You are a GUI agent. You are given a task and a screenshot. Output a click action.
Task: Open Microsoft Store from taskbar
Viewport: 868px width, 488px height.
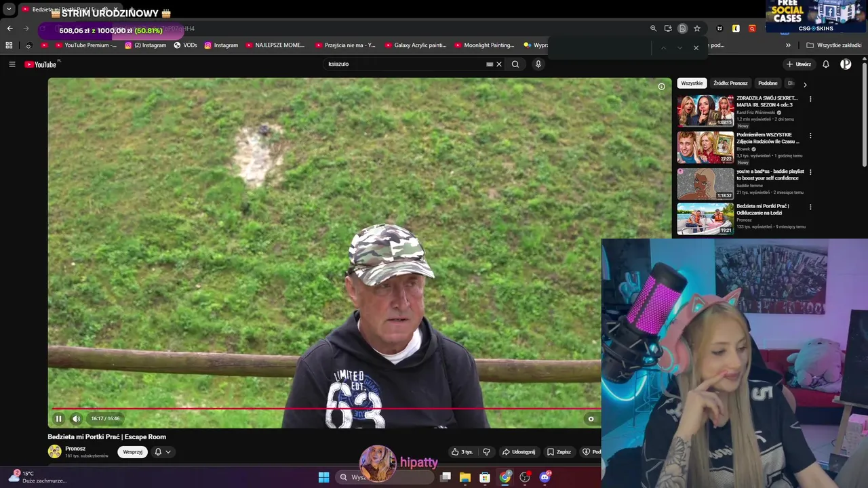pos(485,477)
